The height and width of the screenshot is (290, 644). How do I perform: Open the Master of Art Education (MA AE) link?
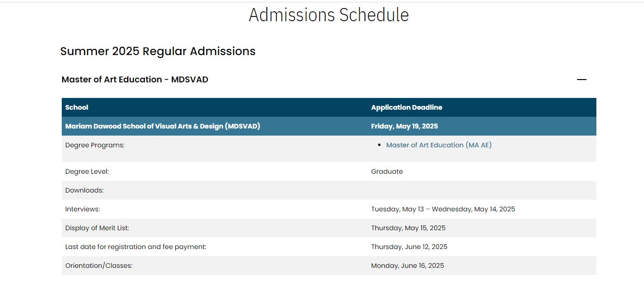pos(438,145)
